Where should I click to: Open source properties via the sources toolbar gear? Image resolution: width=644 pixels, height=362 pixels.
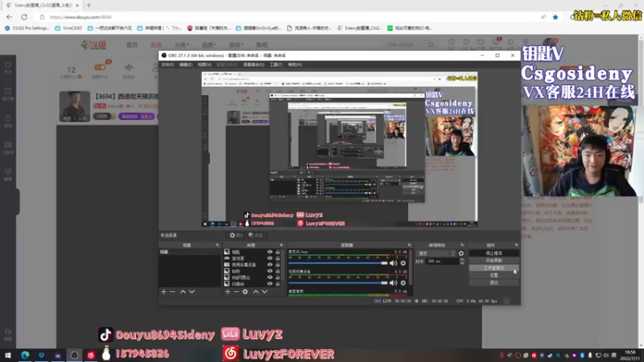click(246, 292)
